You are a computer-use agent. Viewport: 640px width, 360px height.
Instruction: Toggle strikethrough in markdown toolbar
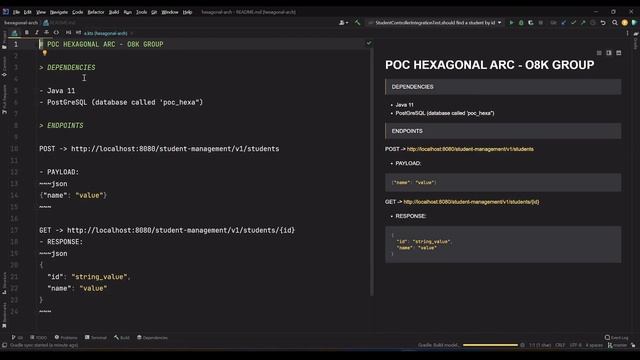47,33
